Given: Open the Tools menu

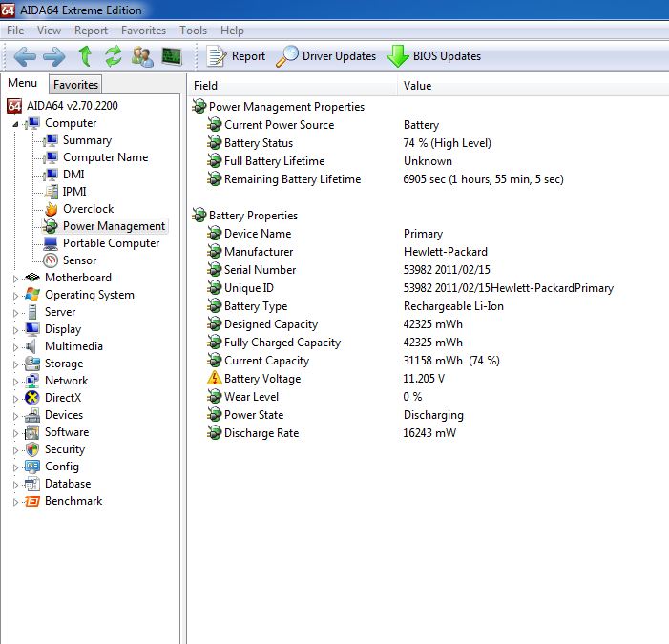Looking at the screenshot, I should tap(193, 31).
